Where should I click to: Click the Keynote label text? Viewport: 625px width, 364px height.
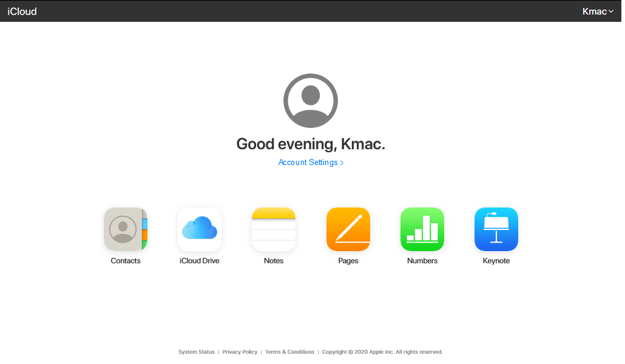496,260
